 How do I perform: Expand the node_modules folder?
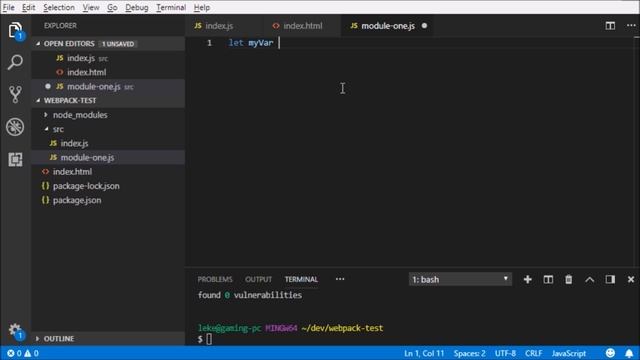46,115
